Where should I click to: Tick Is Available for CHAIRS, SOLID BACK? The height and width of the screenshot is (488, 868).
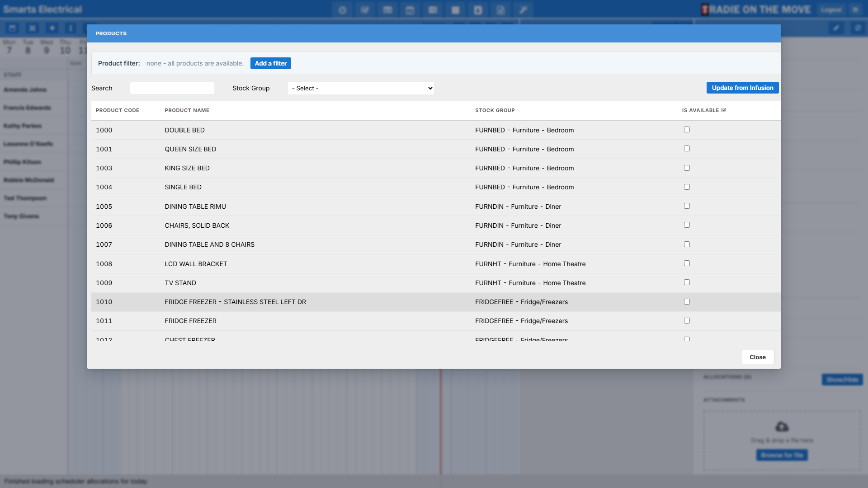click(x=687, y=225)
